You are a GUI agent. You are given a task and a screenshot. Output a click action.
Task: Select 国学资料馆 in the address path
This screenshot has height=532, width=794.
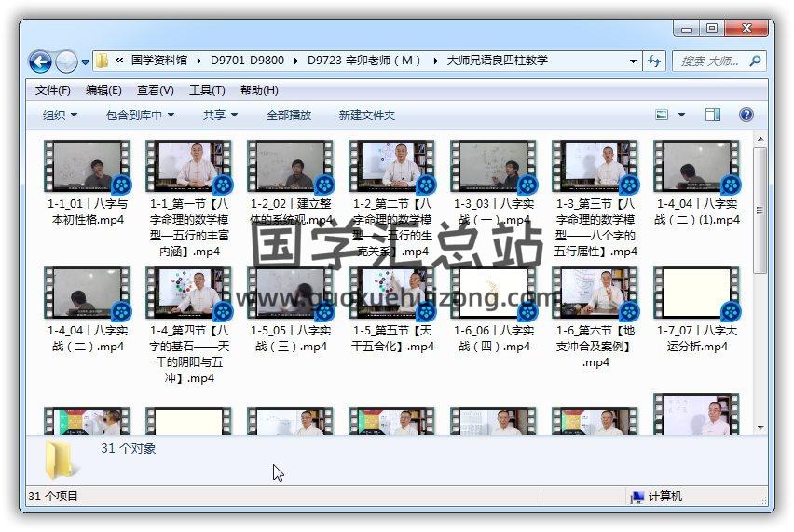point(159,61)
